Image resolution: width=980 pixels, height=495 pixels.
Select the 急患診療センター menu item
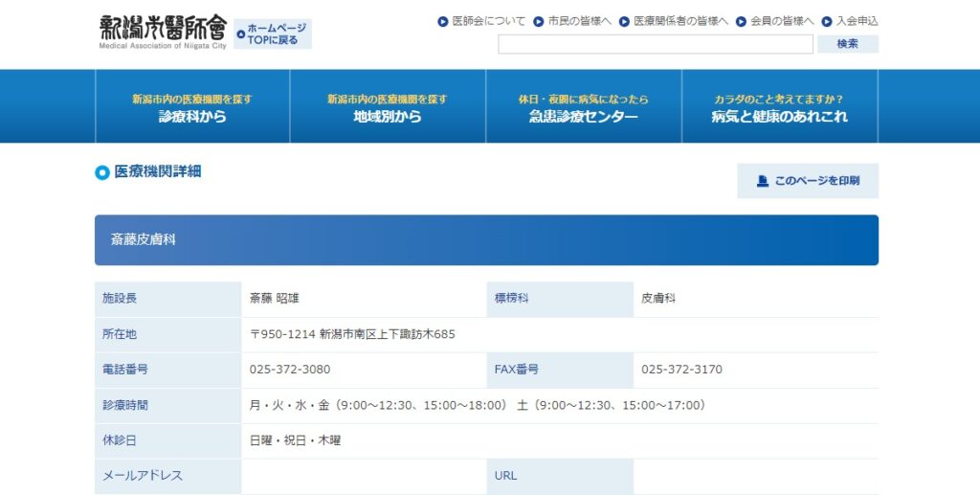pyautogui.click(x=583, y=106)
